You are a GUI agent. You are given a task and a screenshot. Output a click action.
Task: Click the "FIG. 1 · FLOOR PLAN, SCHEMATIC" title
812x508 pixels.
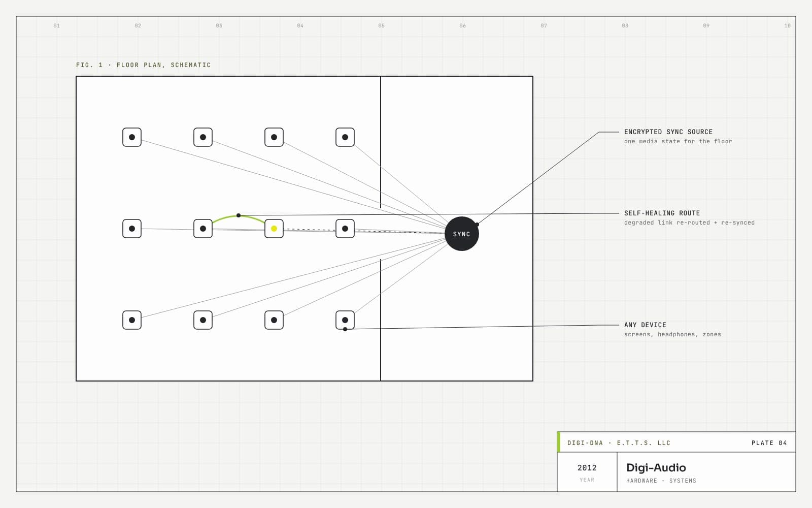143,65
